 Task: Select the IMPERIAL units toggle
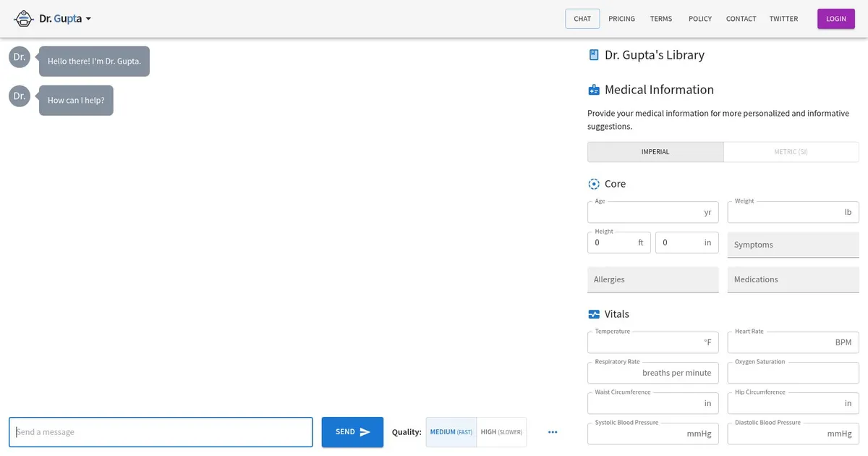(655, 152)
